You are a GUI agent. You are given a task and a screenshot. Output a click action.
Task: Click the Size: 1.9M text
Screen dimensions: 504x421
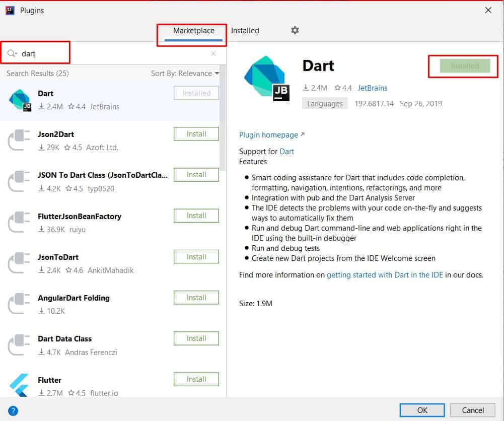pos(256,304)
